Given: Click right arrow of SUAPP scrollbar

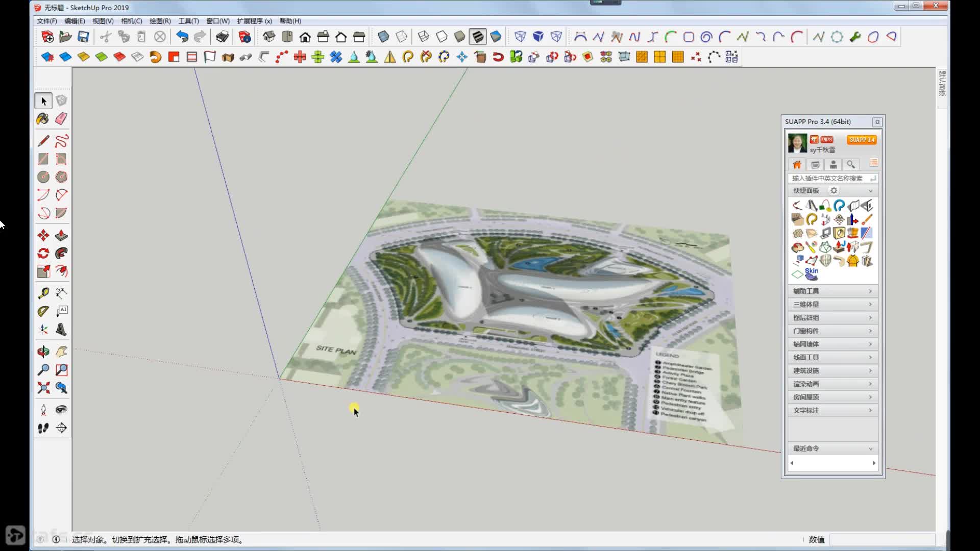Looking at the screenshot, I should [874, 463].
